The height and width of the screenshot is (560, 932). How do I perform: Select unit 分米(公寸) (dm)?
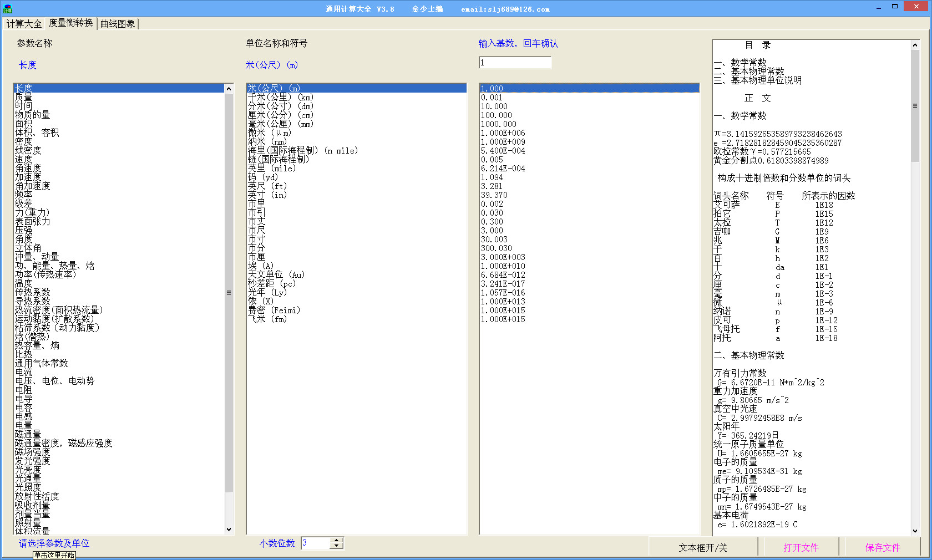tap(357, 106)
